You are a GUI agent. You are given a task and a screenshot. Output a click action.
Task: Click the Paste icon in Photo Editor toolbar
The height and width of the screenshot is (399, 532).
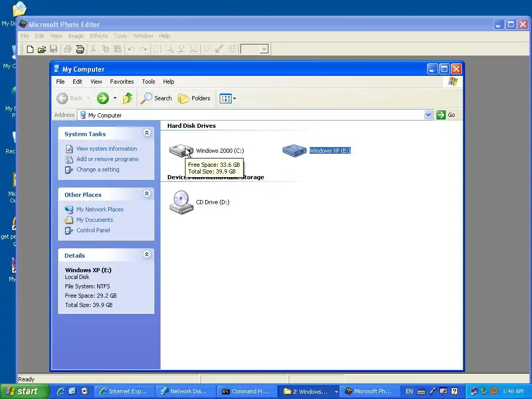(117, 49)
